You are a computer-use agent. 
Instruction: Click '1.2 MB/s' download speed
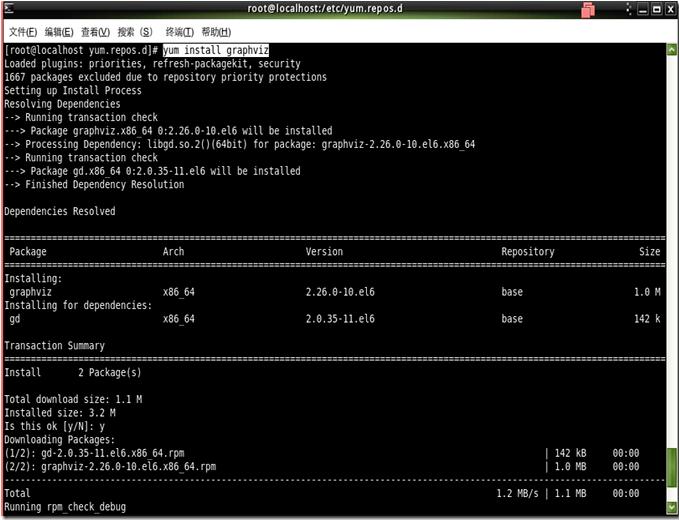click(517, 493)
